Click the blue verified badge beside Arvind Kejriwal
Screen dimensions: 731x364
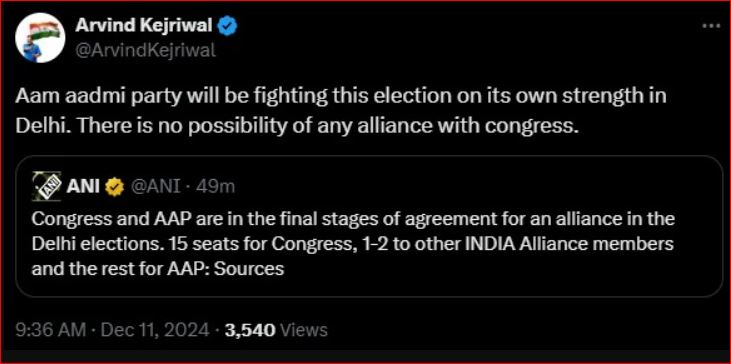pos(228,27)
